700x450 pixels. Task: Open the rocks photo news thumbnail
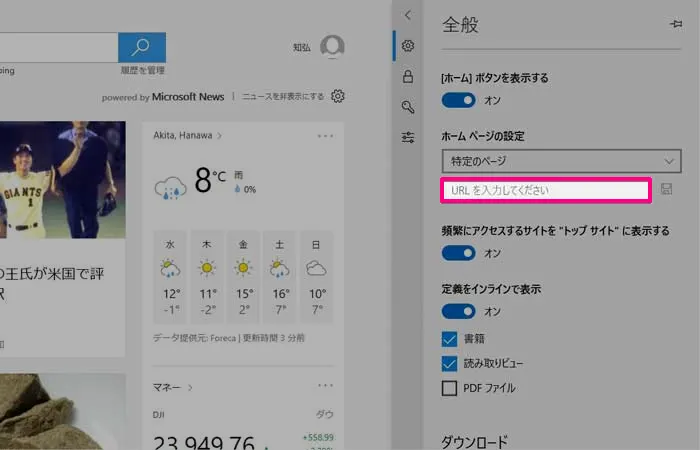click(x=62, y=412)
